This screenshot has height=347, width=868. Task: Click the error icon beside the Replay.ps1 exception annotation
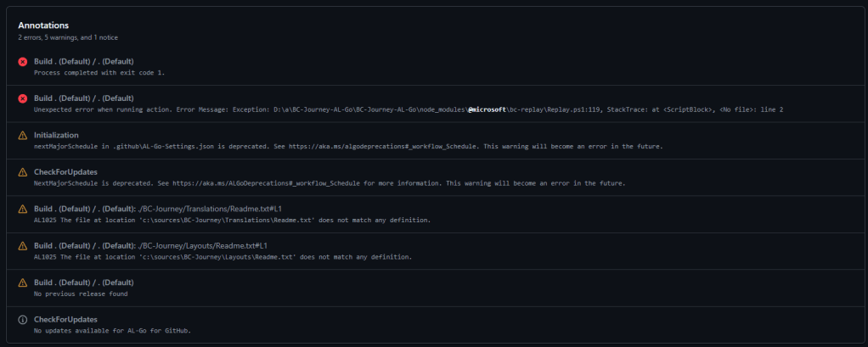pos(22,98)
